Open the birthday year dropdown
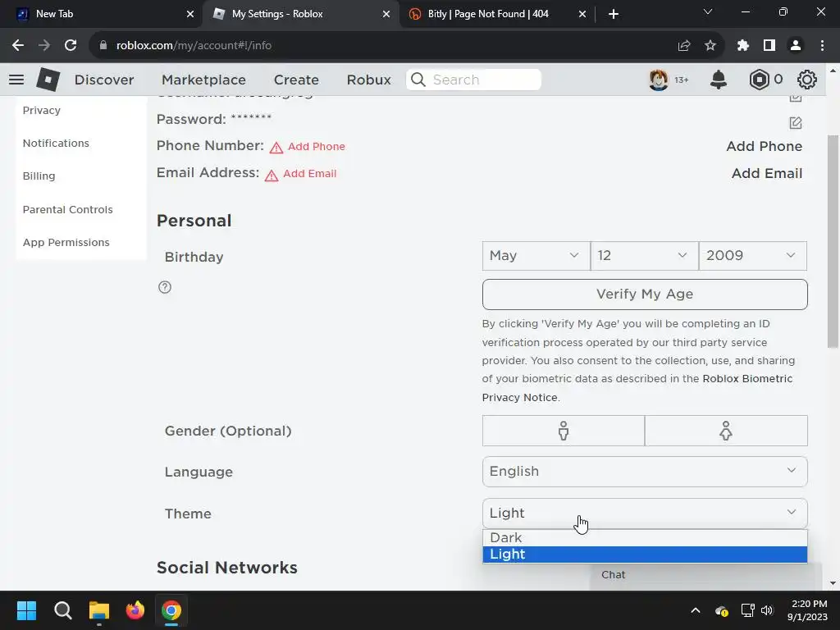This screenshot has width=840, height=630. (753, 256)
